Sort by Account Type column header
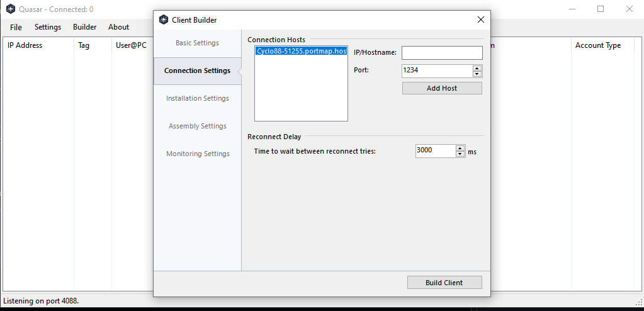This screenshot has width=644, height=311. 603,45
